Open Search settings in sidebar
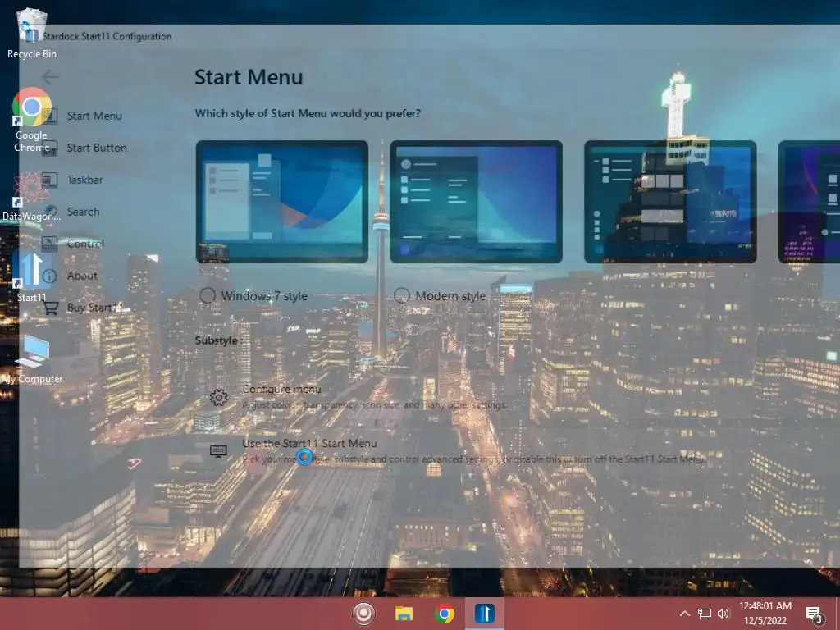 coord(83,212)
